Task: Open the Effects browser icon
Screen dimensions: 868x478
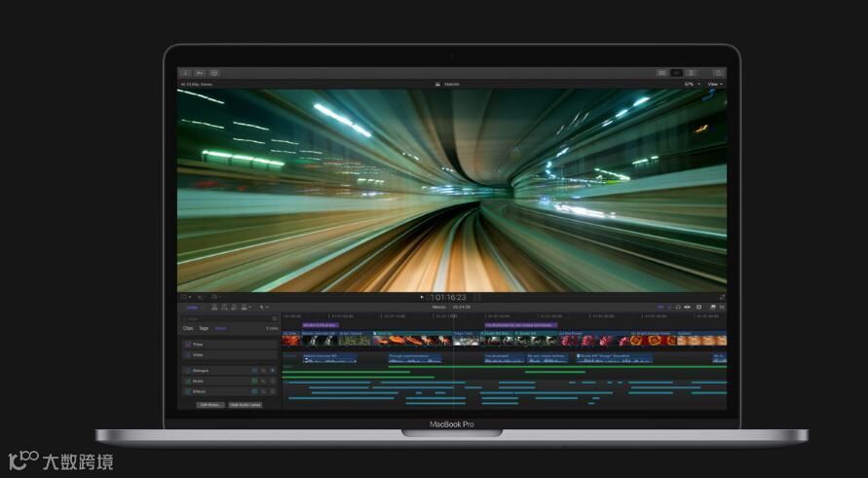Action: coord(713,307)
